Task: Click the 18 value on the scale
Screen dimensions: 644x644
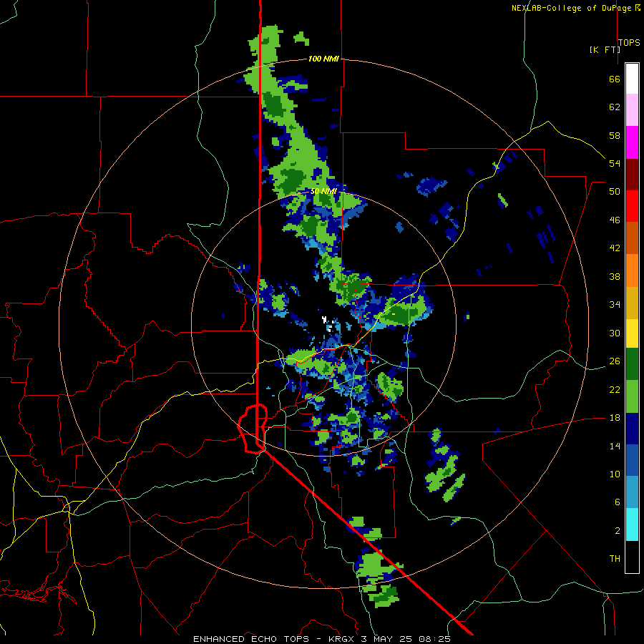Action: point(615,418)
